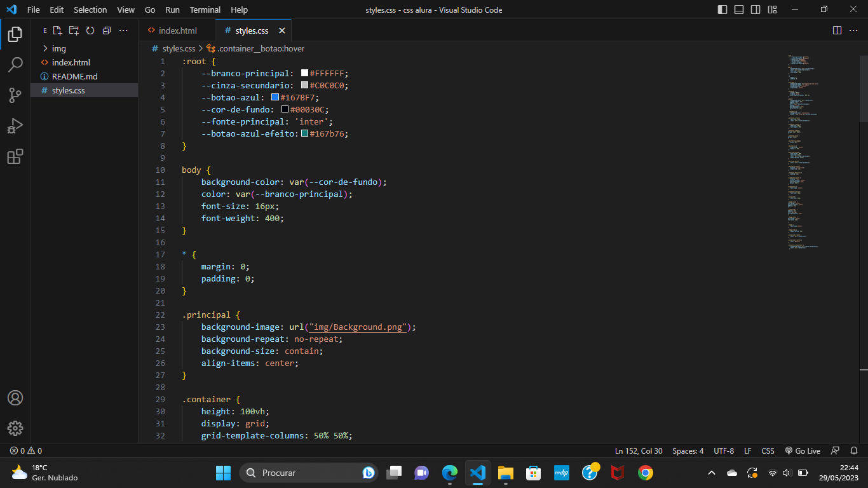868x488 pixels.
Task: Change indentation via Spaces: 4
Action: (688, 451)
